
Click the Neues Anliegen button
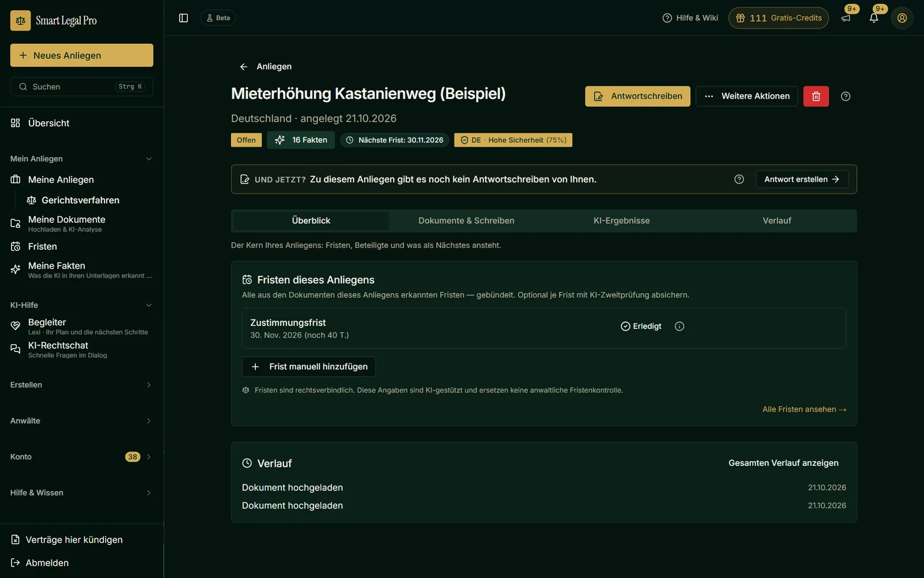coord(81,55)
